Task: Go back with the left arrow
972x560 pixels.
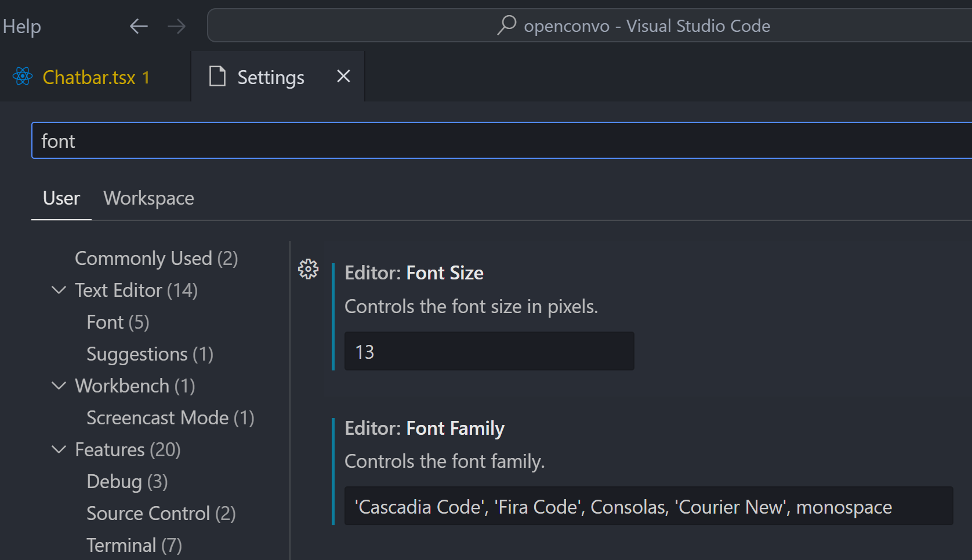Action: pyautogui.click(x=139, y=26)
